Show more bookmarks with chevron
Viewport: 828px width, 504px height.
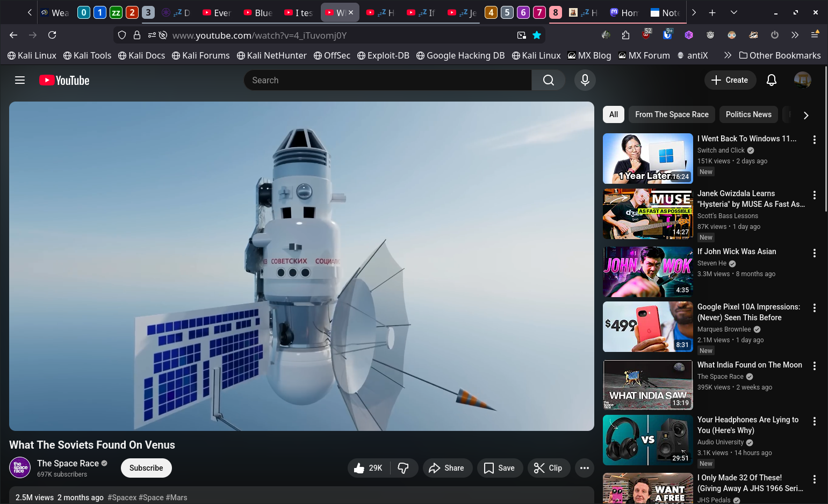[x=728, y=55]
